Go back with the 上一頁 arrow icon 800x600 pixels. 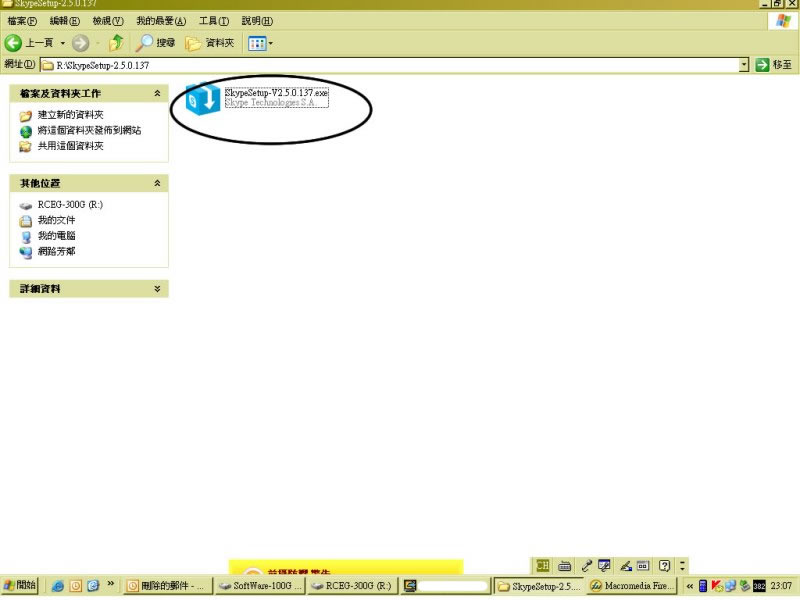click(x=13, y=43)
